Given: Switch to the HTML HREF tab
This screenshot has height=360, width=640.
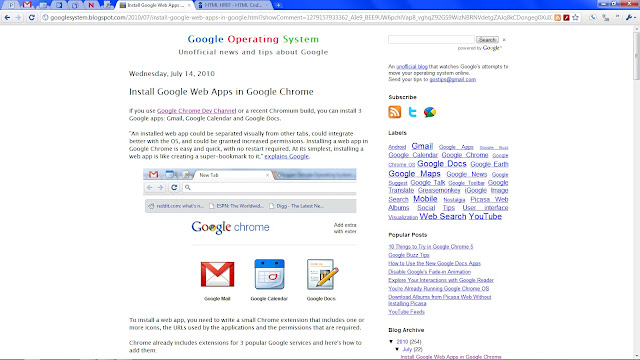Looking at the screenshot, I should [233, 5].
